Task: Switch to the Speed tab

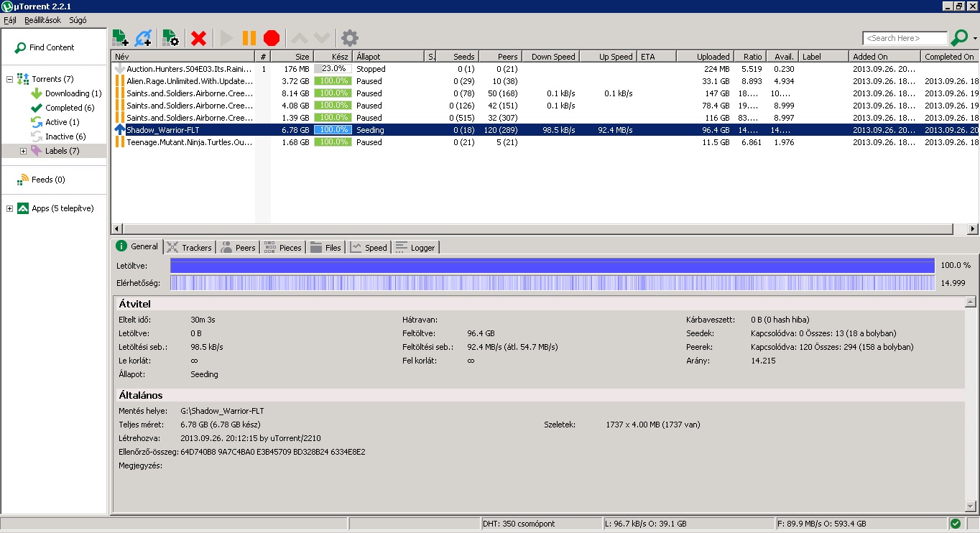Action: (369, 247)
